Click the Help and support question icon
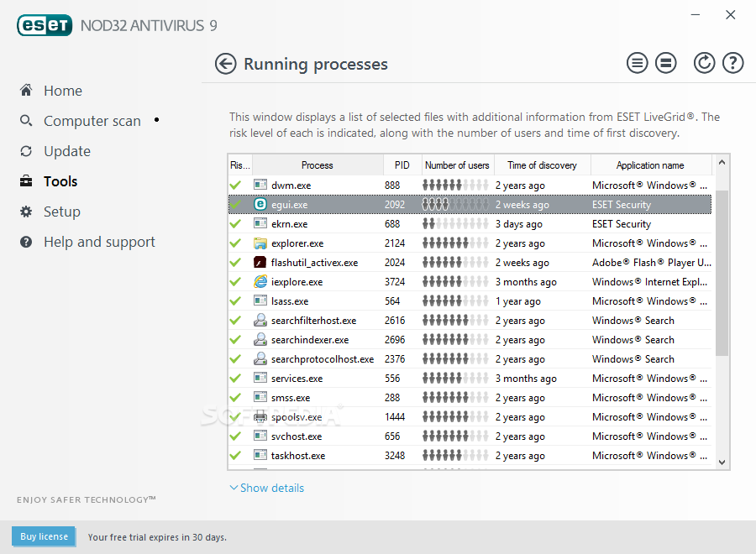This screenshot has height=554, width=756. pyautogui.click(x=26, y=242)
